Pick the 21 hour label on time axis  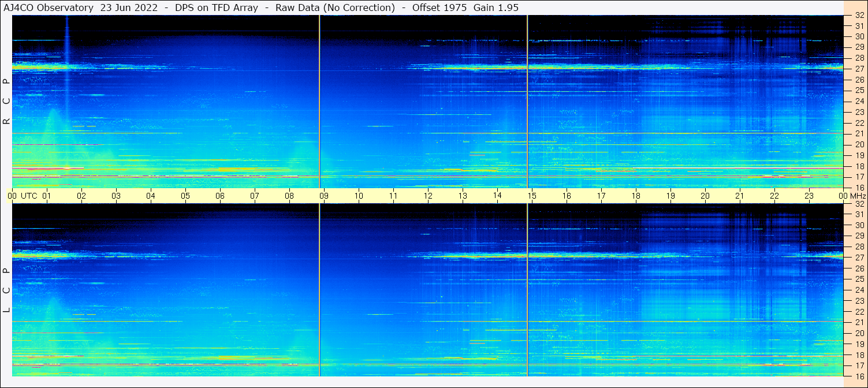click(x=740, y=196)
